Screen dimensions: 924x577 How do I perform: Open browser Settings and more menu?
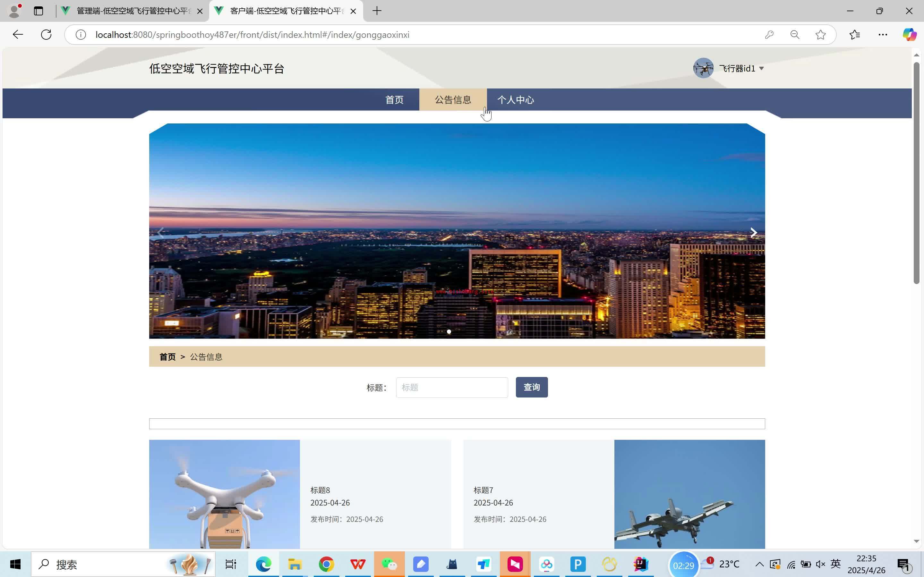(882, 35)
